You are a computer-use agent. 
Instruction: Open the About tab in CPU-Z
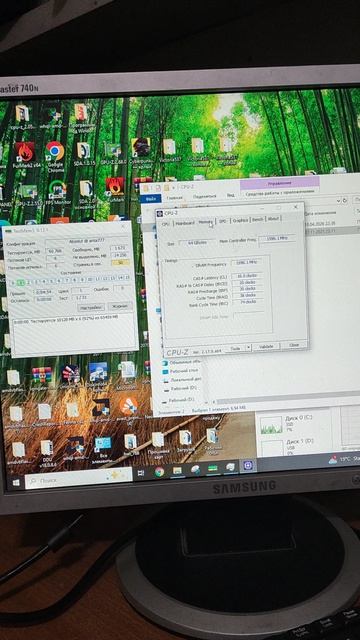coord(273,219)
